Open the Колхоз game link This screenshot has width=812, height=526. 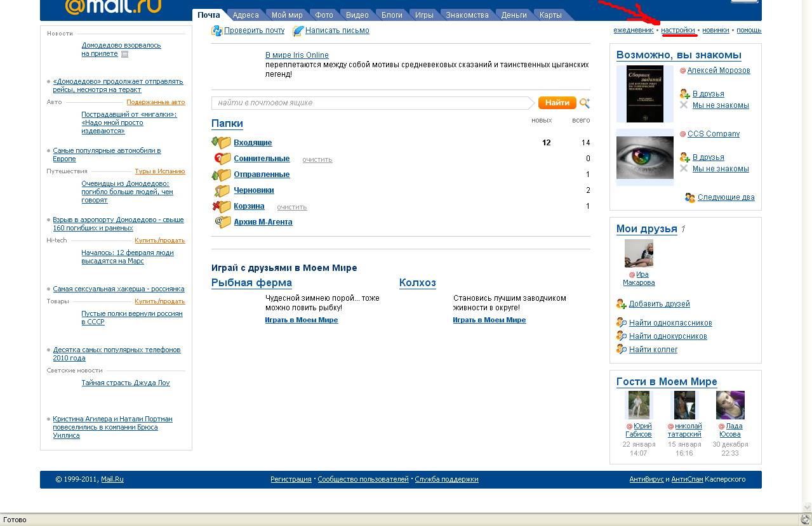(418, 283)
